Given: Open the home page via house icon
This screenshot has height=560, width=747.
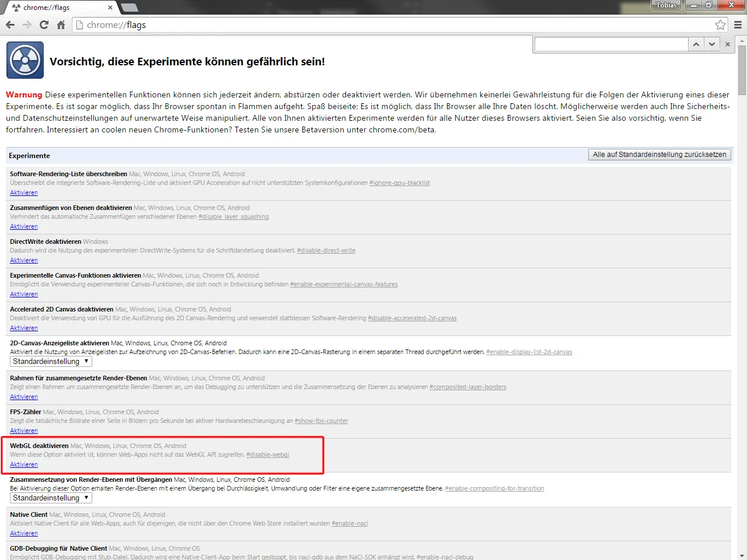Looking at the screenshot, I should click(x=61, y=25).
